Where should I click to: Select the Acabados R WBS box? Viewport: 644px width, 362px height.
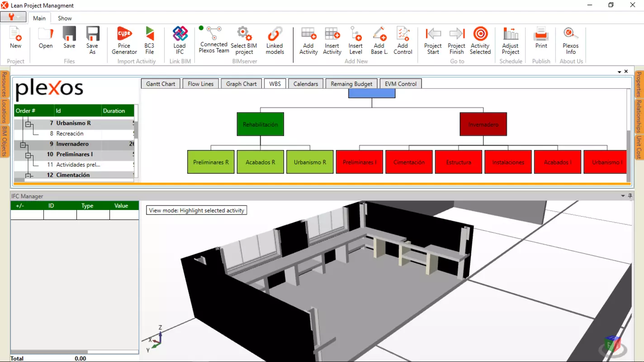point(260,162)
